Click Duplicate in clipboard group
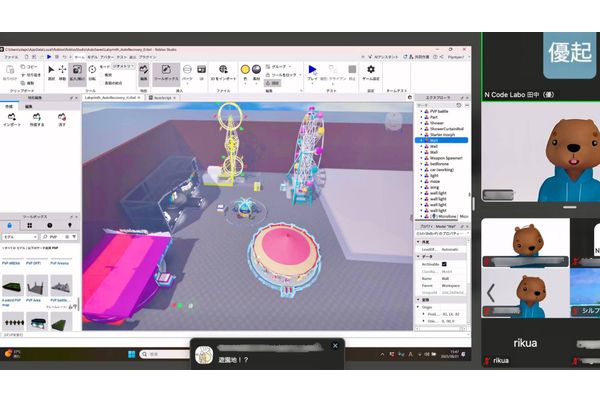The height and width of the screenshot is (400, 600). click(28, 83)
